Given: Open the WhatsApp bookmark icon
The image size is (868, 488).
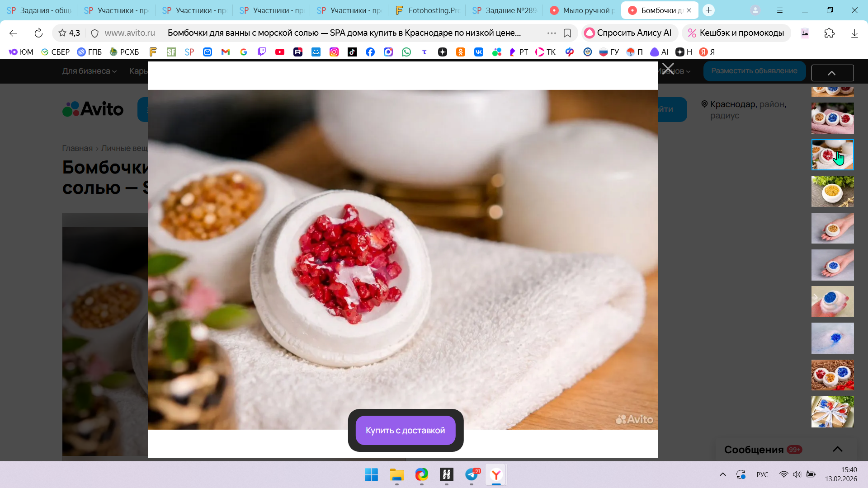Looking at the screenshot, I should point(406,52).
